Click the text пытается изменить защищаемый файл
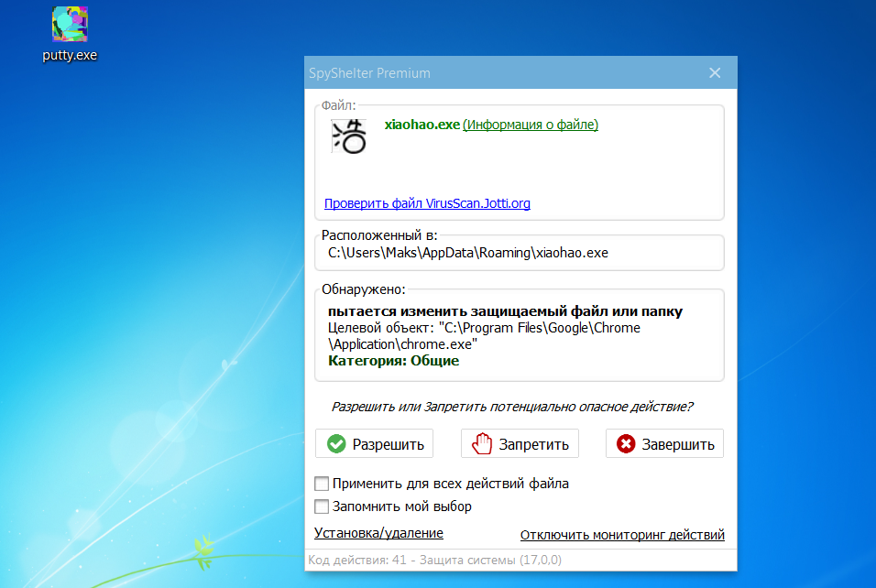 pyautogui.click(x=505, y=311)
